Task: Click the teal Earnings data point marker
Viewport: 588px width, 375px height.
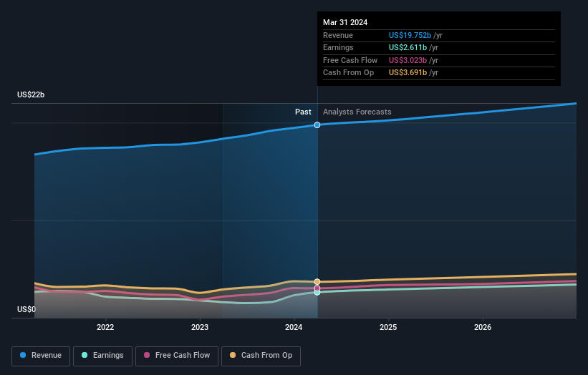Action: (x=317, y=292)
